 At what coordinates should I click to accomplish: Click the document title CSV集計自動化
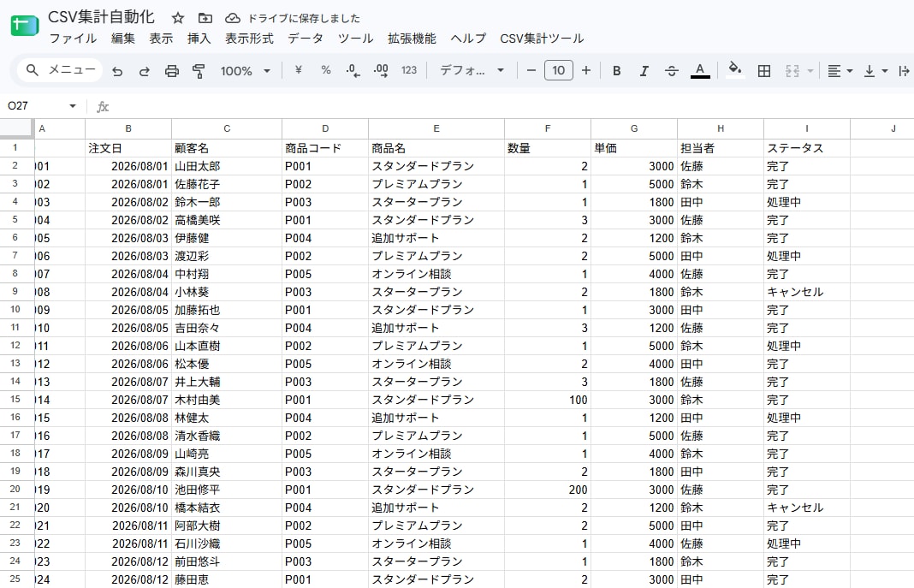[x=102, y=17]
